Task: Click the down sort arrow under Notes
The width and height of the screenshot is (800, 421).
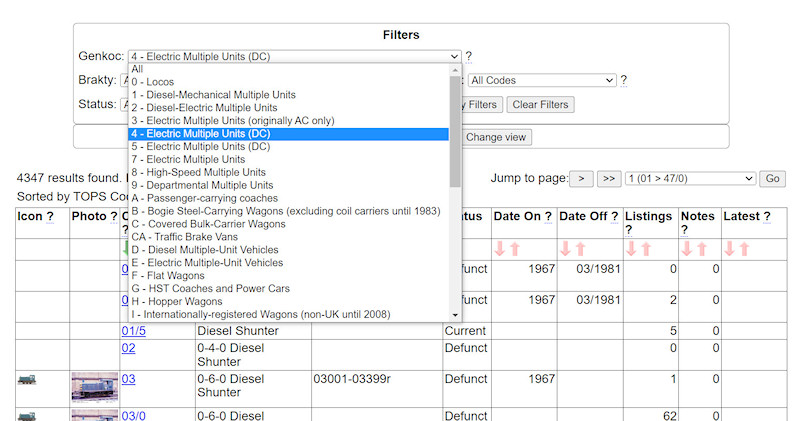Action: click(687, 249)
